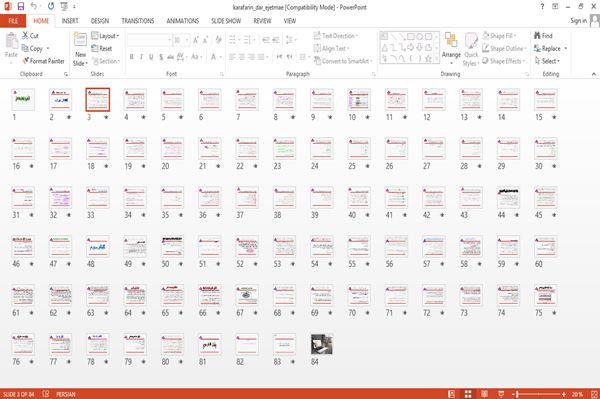Screen dimensions: 600x399
Task: Clear all formatting
Action: (x=218, y=40)
